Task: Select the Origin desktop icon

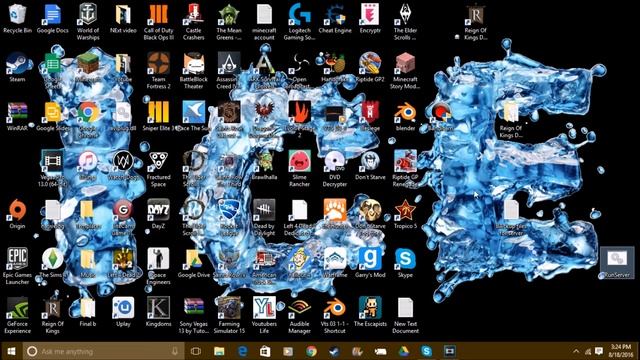Action: point(17,215)
